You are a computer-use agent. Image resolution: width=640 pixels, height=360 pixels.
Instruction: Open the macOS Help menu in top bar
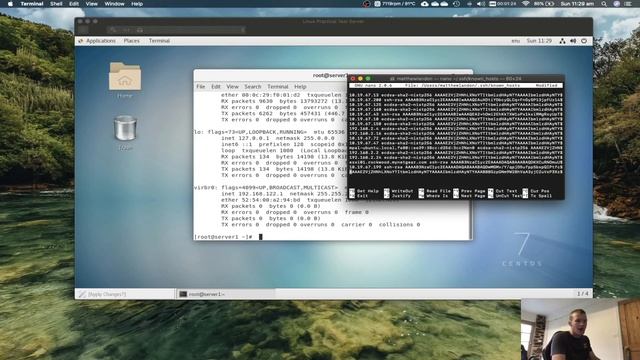point(137,4)
